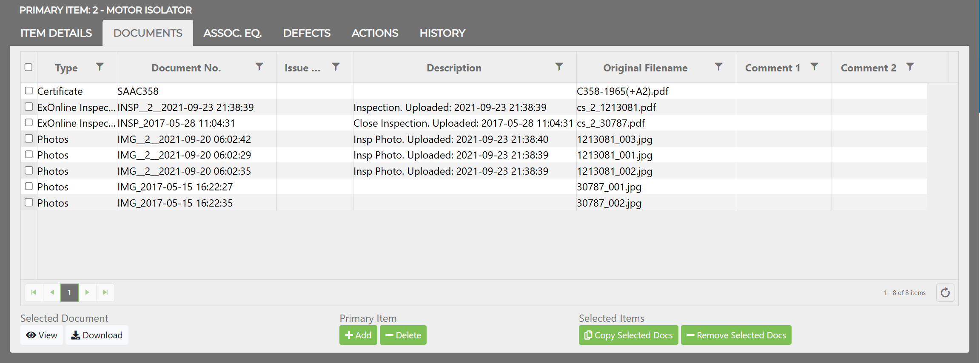Screen dimensions: 980x363
Task: Click the IMG_2017-05-15 16:22:35 document number
Action: pos(175,203)
